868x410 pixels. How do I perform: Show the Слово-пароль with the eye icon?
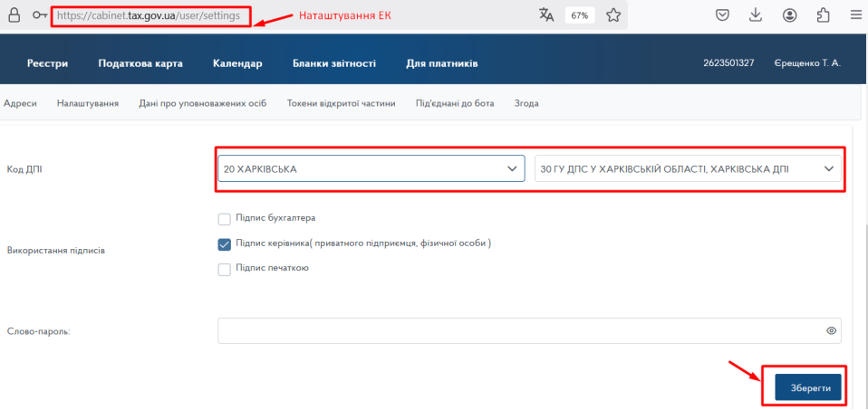click(831, 331)
